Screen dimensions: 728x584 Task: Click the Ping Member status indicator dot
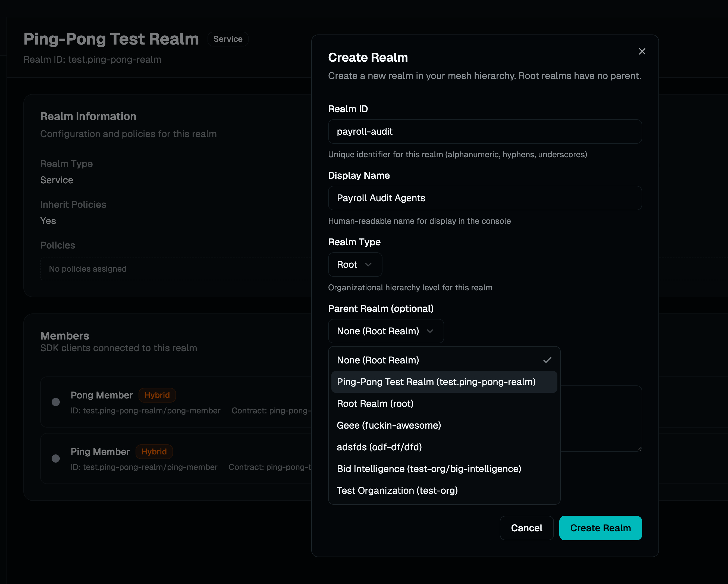[55, 459]
